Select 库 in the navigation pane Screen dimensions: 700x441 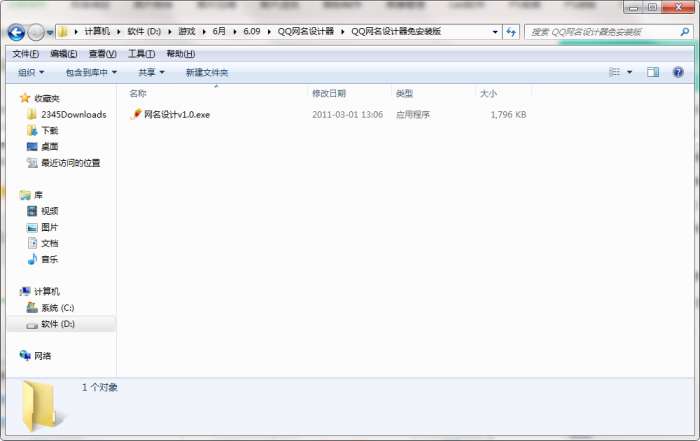pos(38,196)
